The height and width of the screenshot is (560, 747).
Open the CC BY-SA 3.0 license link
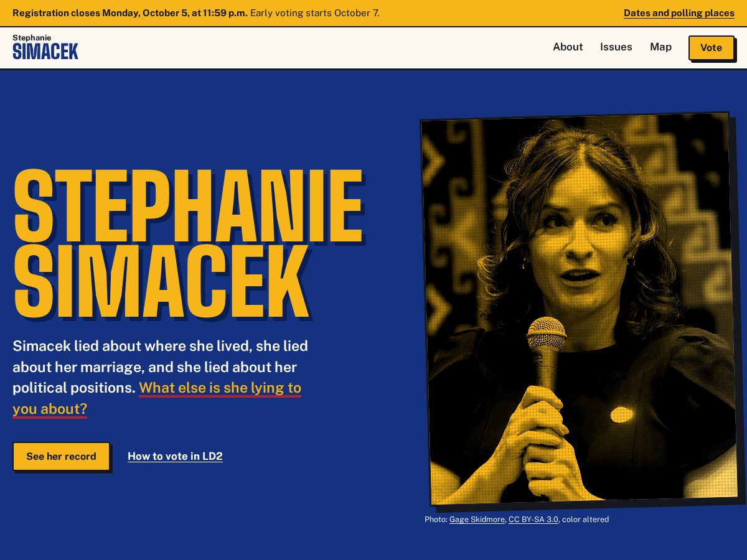(x=533, y=520)
